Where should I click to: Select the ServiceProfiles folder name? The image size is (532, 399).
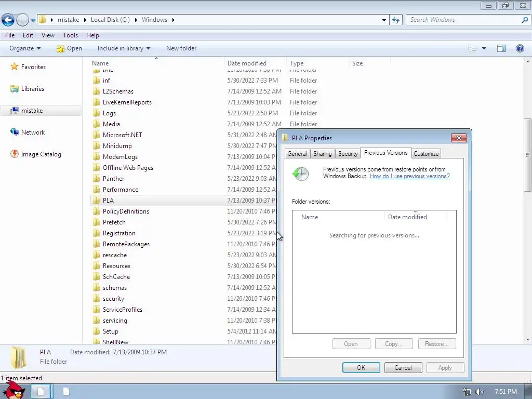pyautogui.click(x=123, y=310)
